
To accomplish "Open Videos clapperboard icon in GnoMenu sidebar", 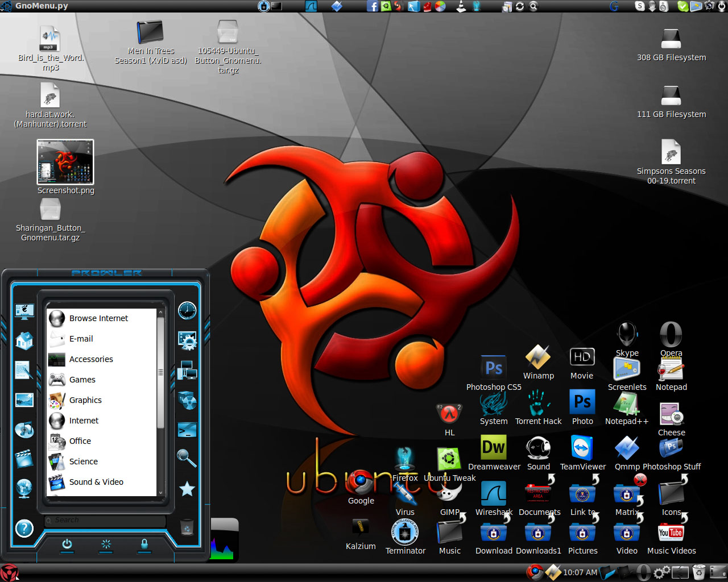I will [24, 459].
